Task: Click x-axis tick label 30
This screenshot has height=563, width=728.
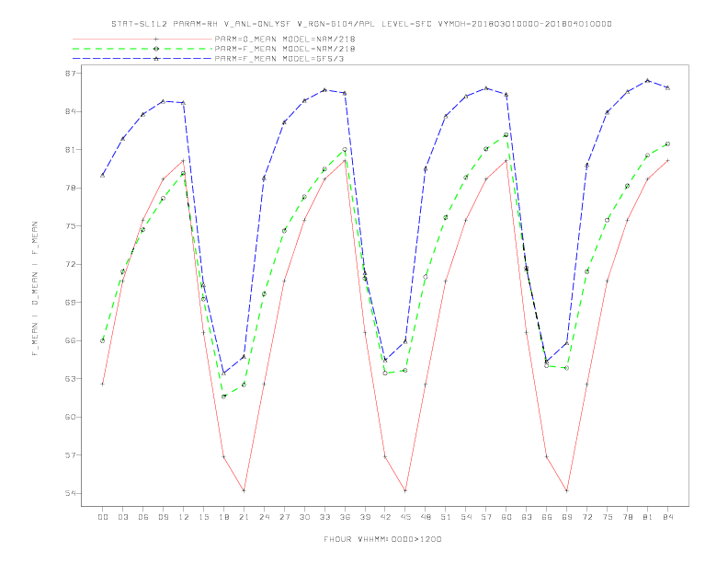Action: pyautogui.click(x=304, y=517)
